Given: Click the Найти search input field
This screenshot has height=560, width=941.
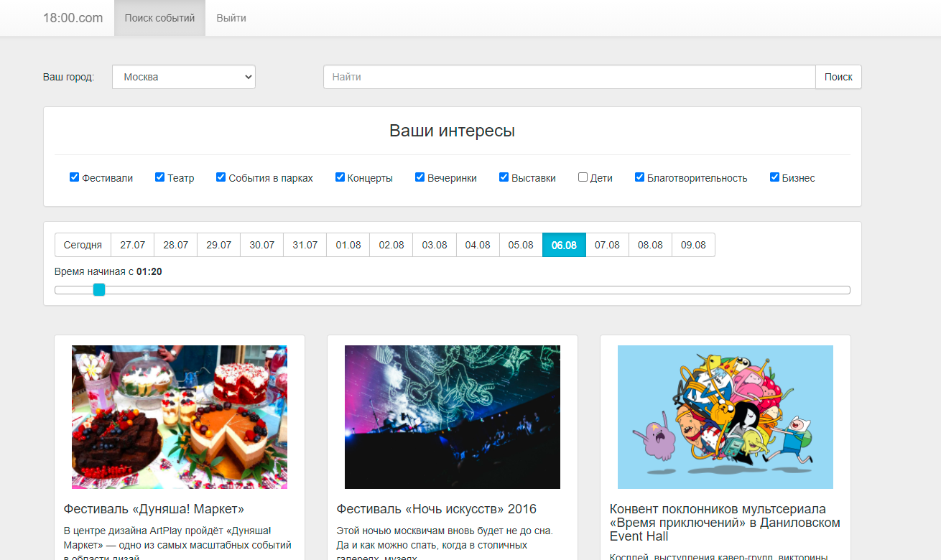Looking at the screenshot, I should [x=569, y=77].
